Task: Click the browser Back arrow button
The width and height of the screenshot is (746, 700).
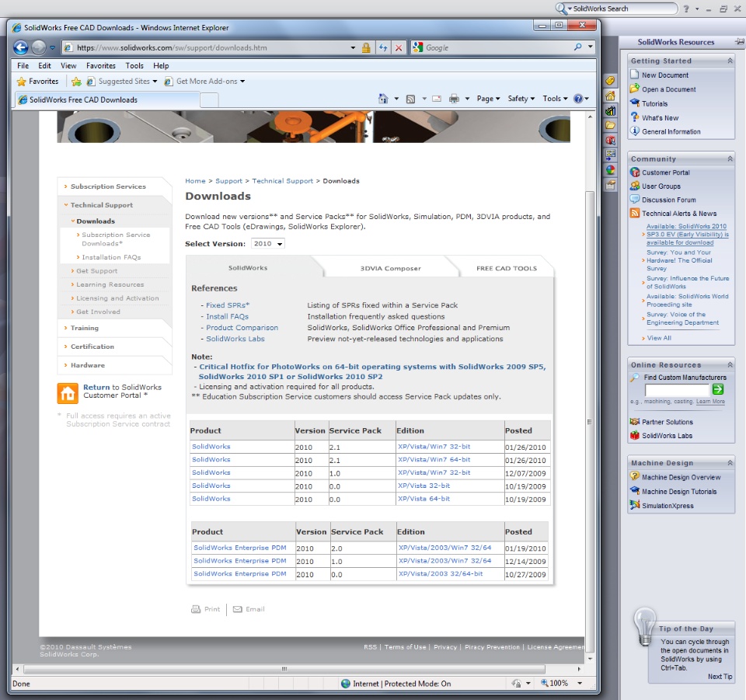Action: pyautogui.click(x=20, y=47)
